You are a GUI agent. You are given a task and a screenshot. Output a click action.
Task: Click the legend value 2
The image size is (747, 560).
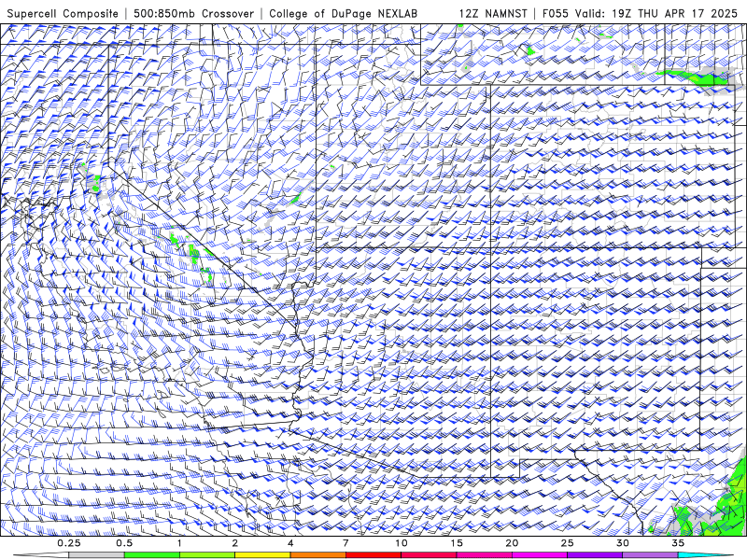[235, 543]
